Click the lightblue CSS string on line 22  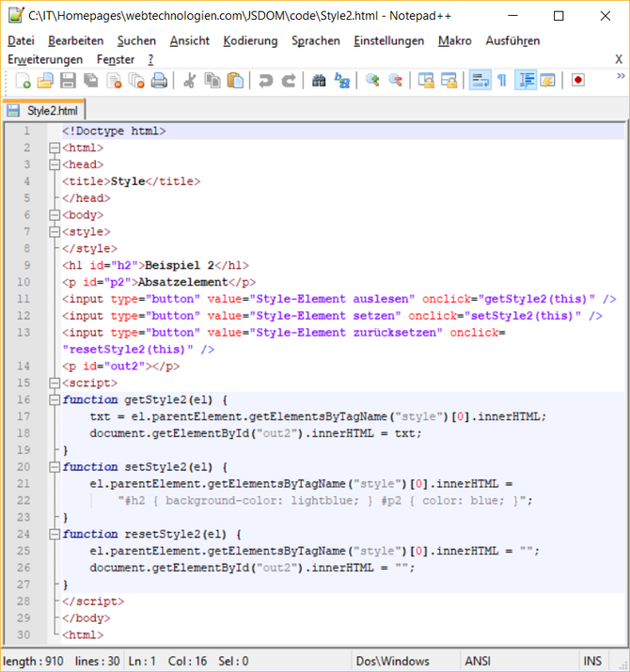pos(324,501)
